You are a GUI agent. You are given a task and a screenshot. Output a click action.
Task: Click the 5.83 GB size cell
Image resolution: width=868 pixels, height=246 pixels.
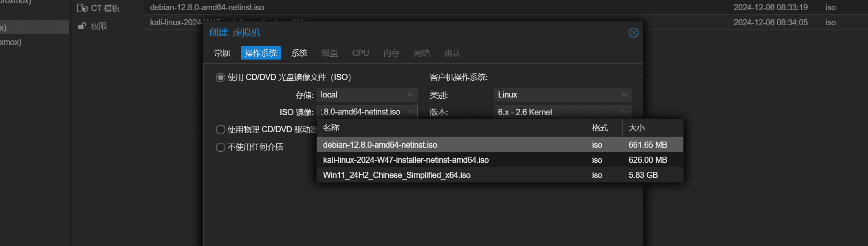[x=643, y=175]
